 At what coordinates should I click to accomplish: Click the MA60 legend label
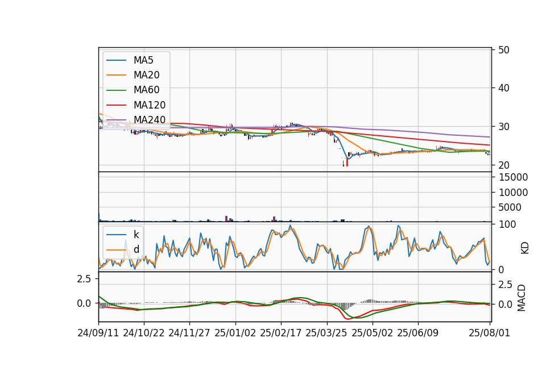(146, 90)
